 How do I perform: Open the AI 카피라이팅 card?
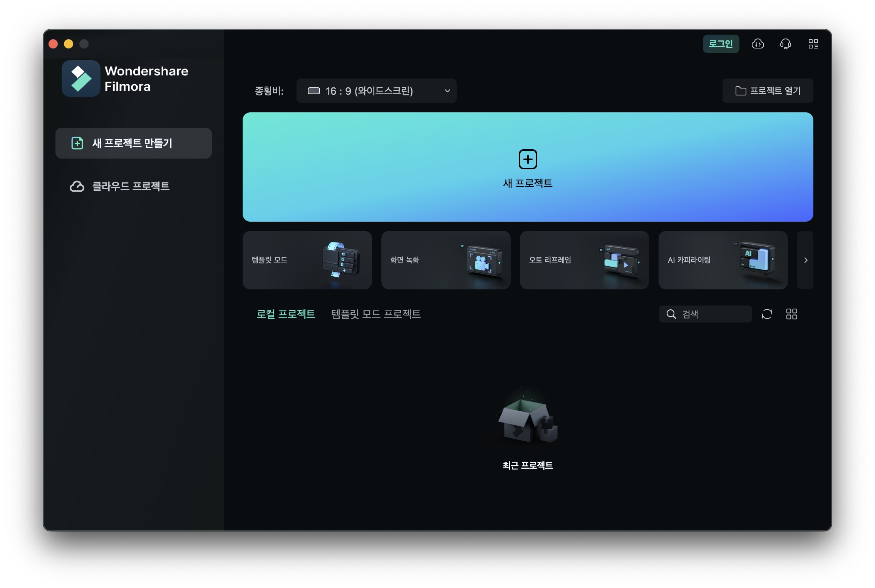point(723,260)
